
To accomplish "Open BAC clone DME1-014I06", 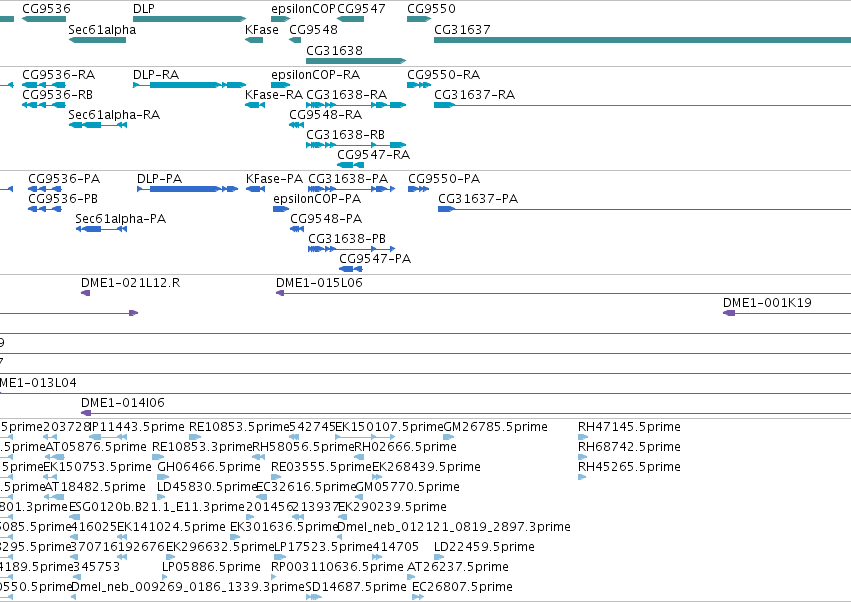I will [123, 403].
